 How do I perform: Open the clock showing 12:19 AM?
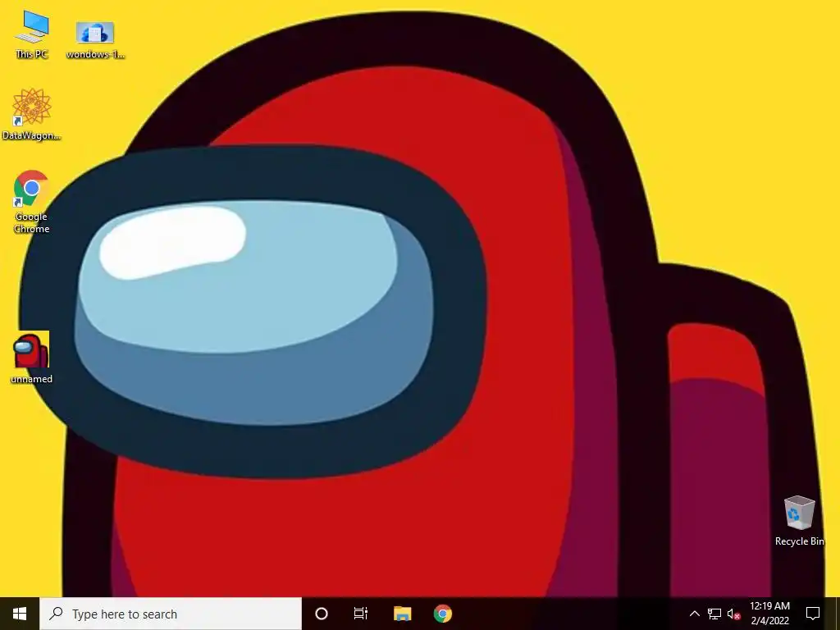coord(769,614)
